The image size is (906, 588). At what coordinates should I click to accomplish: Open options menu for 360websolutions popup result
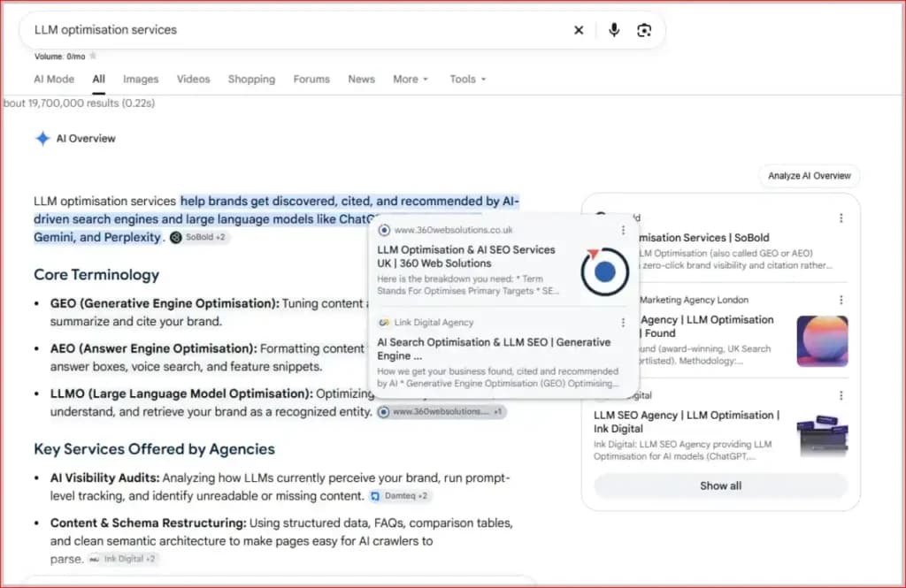(x=623, y=230)
